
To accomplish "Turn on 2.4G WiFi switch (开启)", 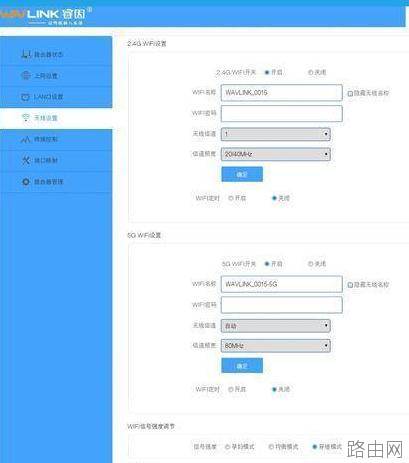I will pyautogui.click(x=267, y=72).
